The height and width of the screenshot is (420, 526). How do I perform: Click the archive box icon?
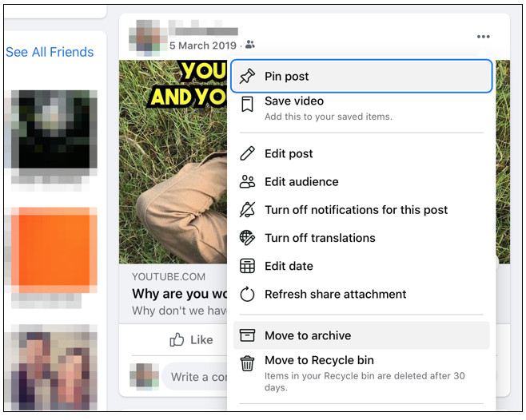(248, 335)
